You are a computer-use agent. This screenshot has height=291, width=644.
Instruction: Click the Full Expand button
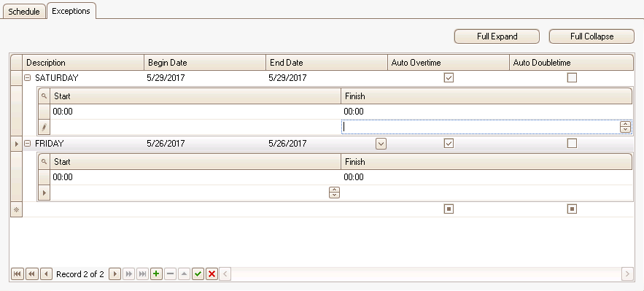click(497, 36)
